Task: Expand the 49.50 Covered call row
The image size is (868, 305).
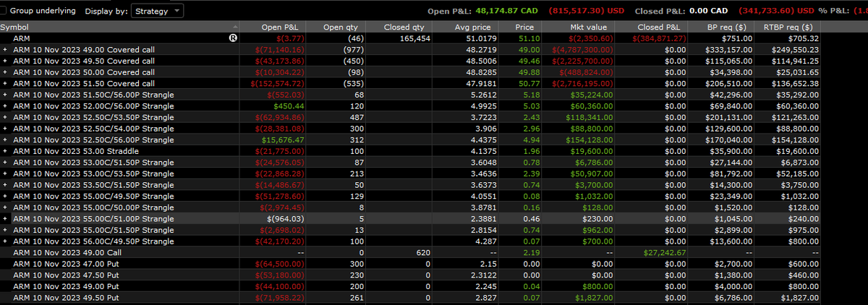Action: point(5,61)
